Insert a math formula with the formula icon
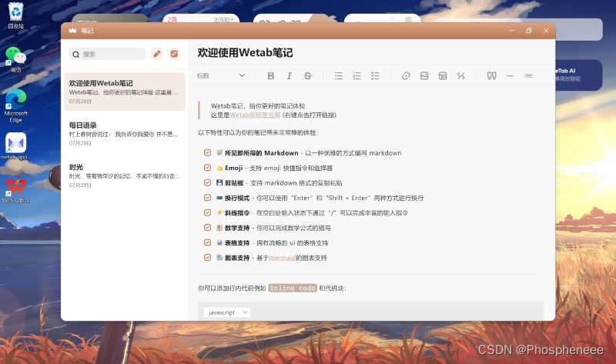Screen dimensions: 616x364 460,75
